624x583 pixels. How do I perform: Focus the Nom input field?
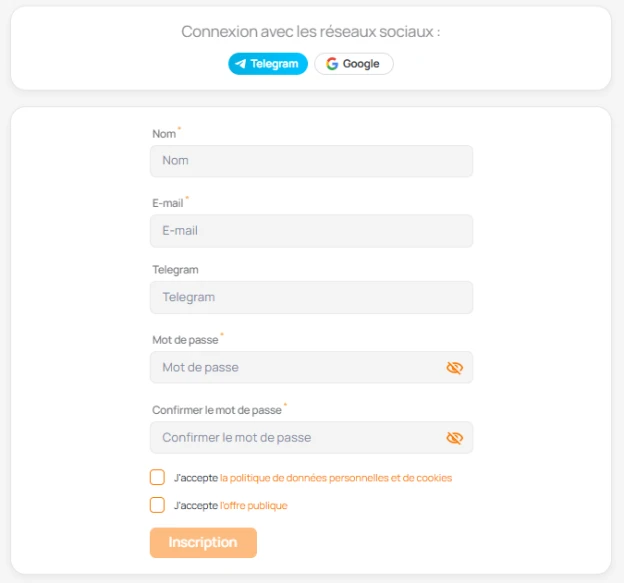(x=311, y=161)
